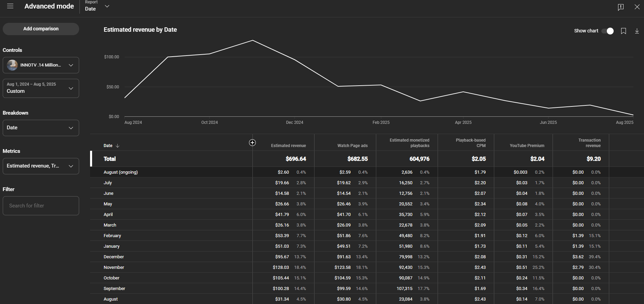Sort by Watch Page ads column header
Viewport: 644px width, 304px height.
pos(352,146)
